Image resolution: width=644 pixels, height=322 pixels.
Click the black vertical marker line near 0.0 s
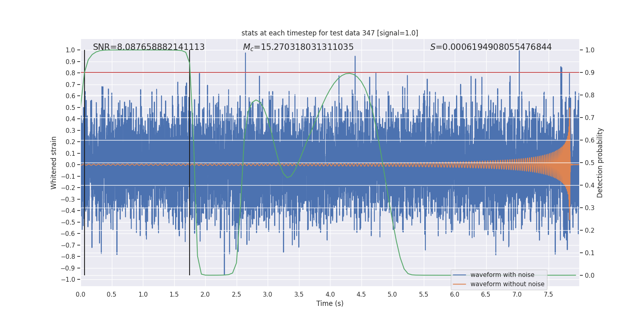(85, 163)
